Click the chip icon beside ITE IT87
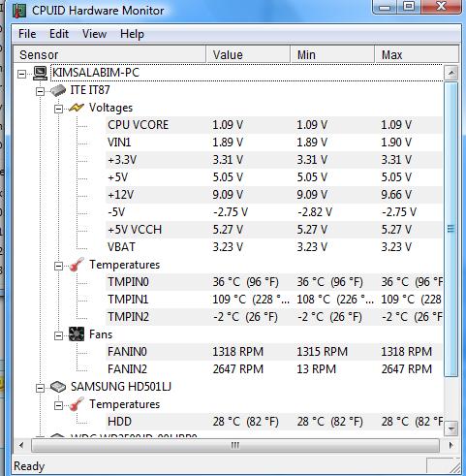Screen dimensions: 466x476 [58, 90]
